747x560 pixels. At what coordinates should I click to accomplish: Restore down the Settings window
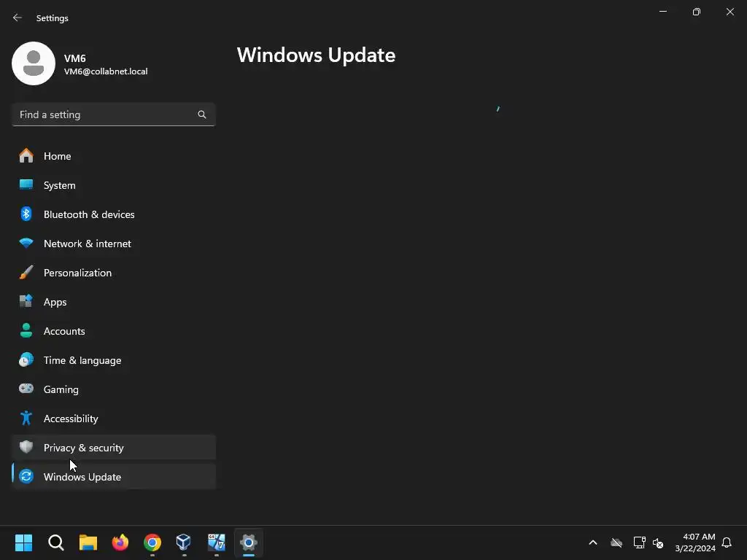click(697, 12)
